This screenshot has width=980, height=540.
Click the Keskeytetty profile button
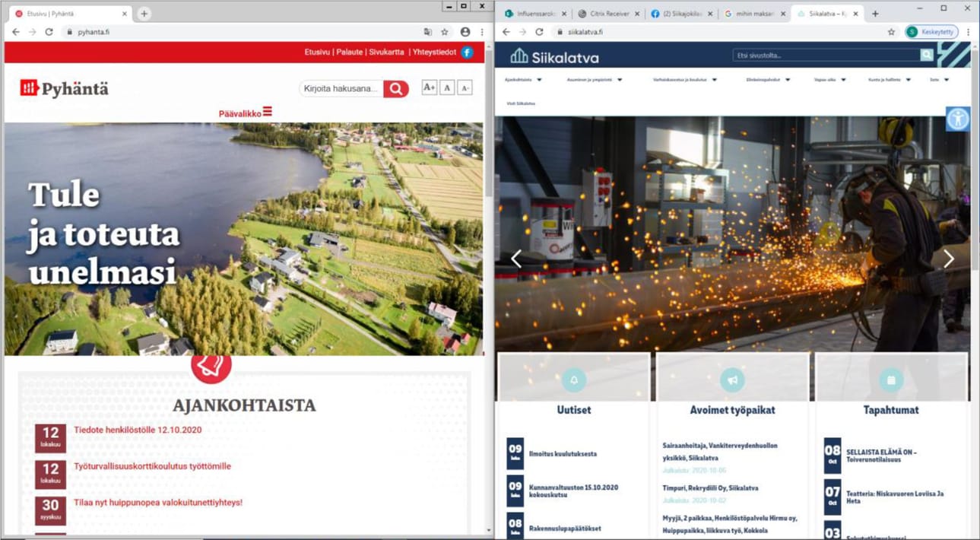coord(931,32)
